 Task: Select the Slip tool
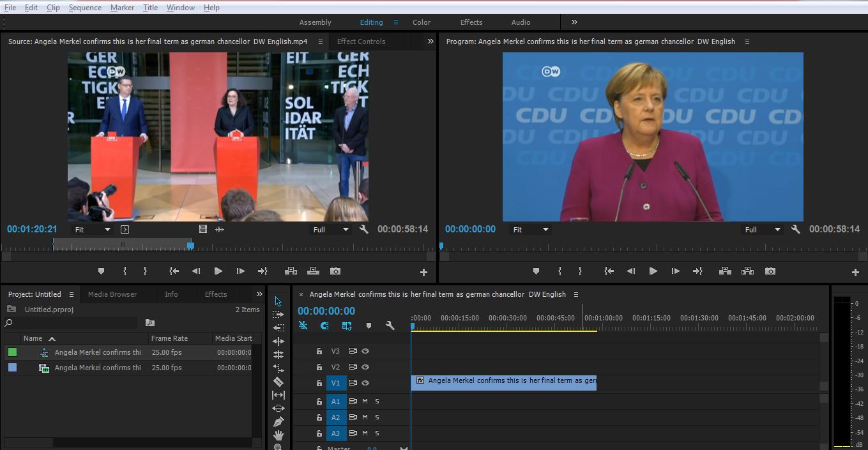click(278, 395)
